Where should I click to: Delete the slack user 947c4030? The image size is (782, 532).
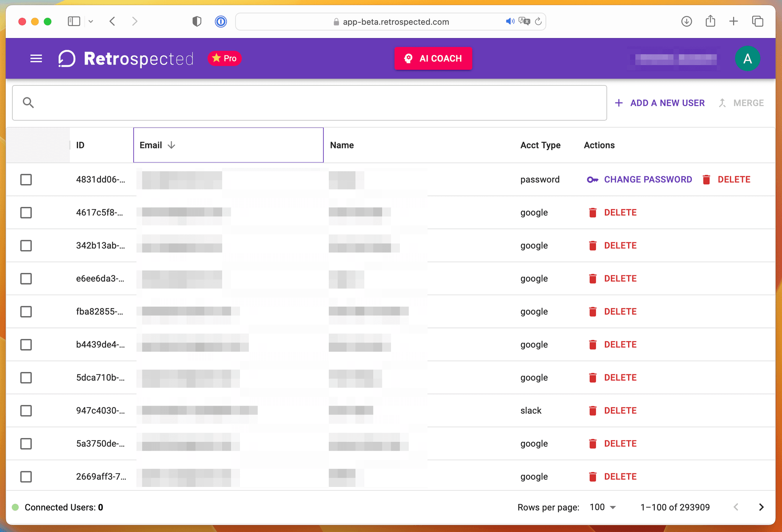pyautogui.click(x=612, y=411)
